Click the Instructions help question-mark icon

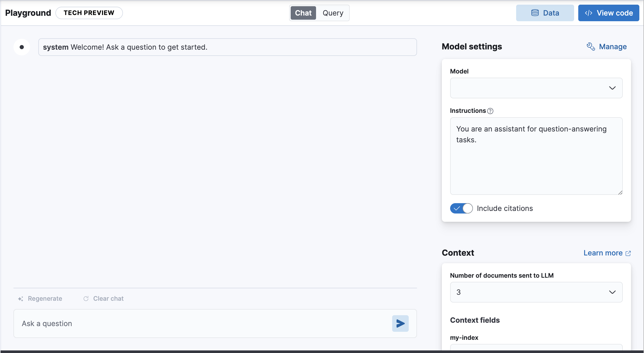tap(491, 111)
